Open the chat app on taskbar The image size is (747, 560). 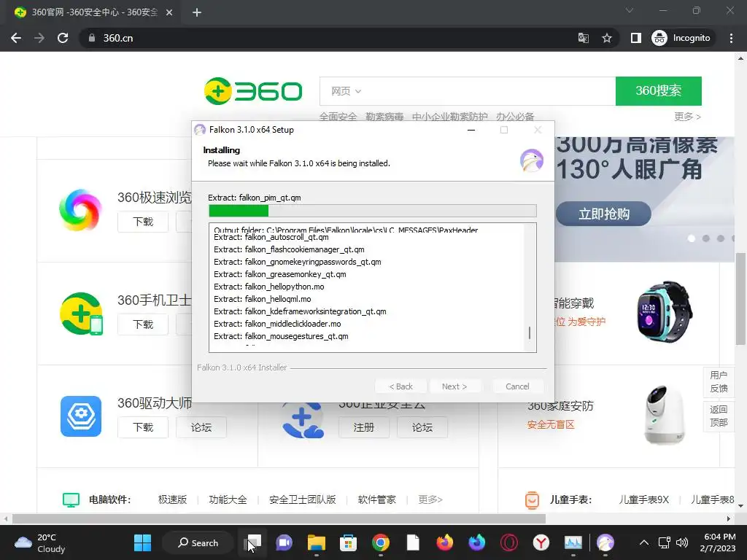pyautogui.click(x=285, y=542)
